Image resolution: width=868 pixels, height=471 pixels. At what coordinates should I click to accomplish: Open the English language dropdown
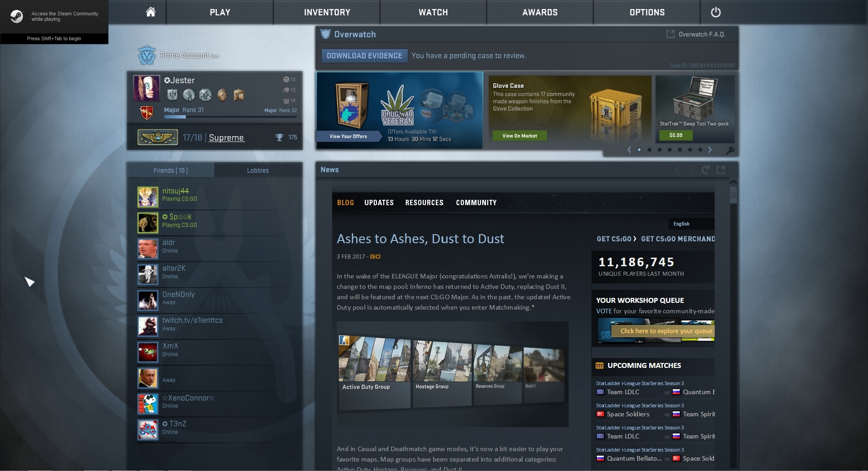coord(691,224)
